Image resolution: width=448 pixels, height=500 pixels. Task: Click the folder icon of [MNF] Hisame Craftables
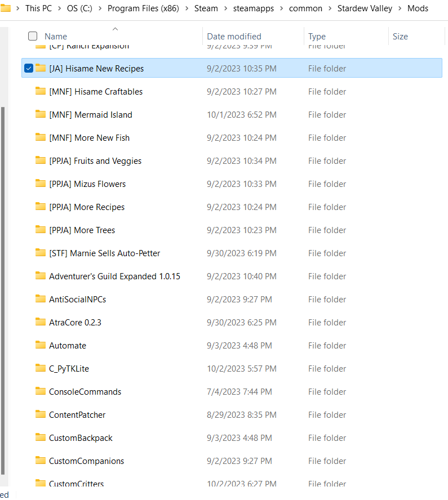tap(41, 91)
